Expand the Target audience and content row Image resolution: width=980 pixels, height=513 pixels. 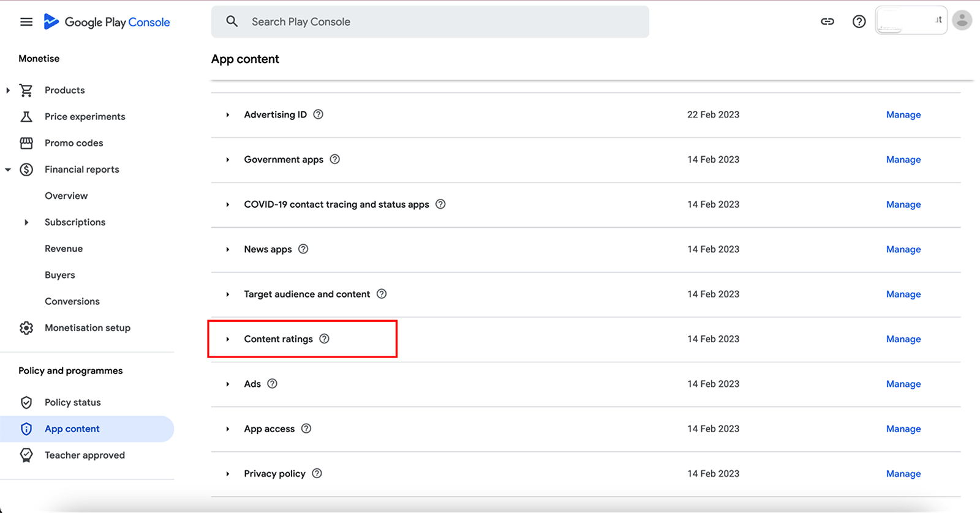228,294
